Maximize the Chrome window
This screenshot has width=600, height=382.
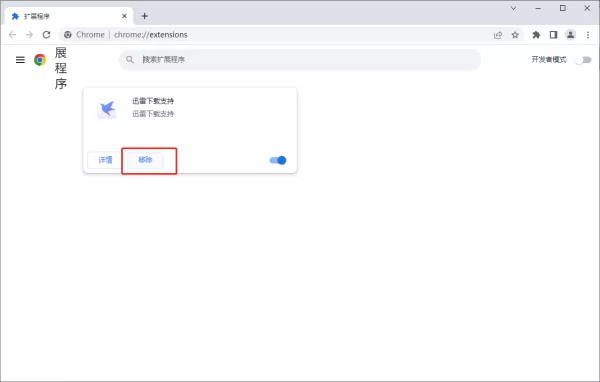click(562, 8)
